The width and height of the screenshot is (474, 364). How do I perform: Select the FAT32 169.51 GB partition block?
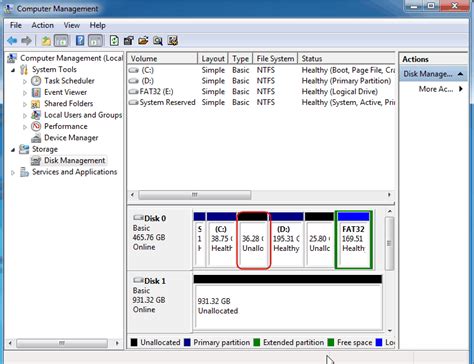pos(353,240)
